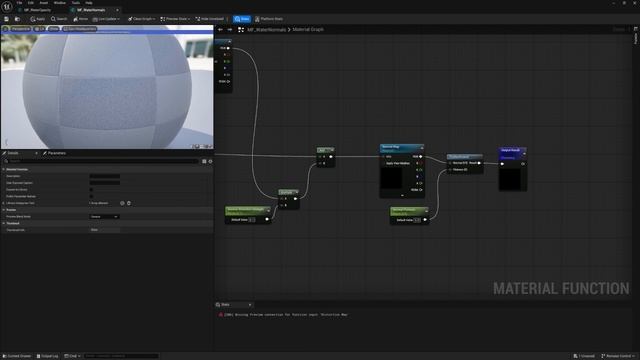
Task: Collapse the Thumbnail section
Action: tap(4, 223)
